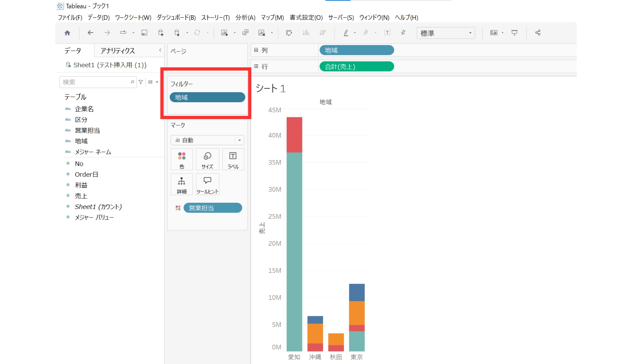The width and height of the screenshot is (632, 364).
Task: Open the 分析(A) menu
Action: coord(245,17)
